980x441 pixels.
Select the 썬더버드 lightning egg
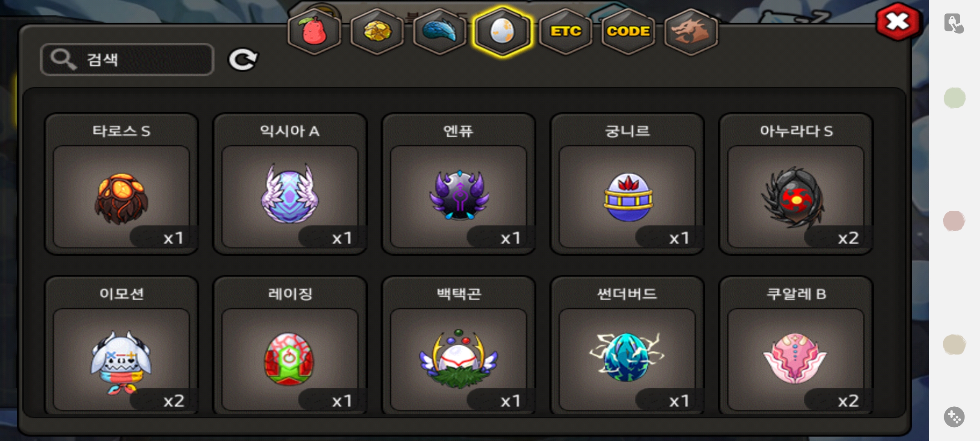[x=627, y=345]
